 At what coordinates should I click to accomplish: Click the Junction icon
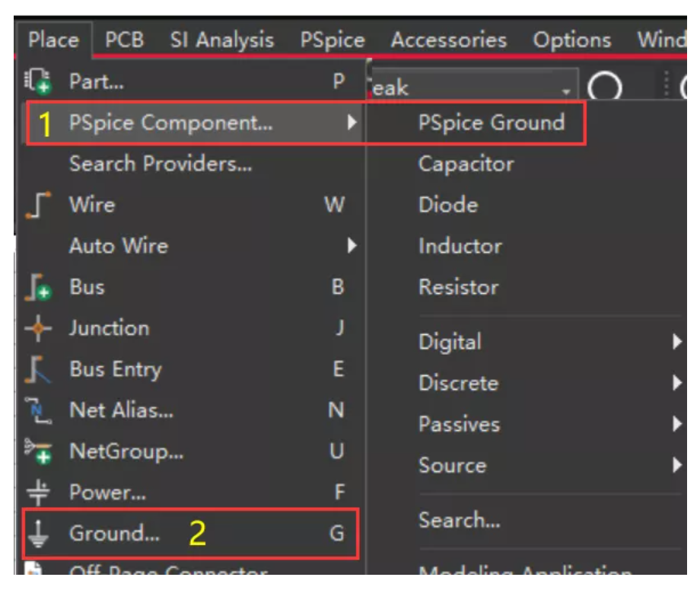[37, 329]
